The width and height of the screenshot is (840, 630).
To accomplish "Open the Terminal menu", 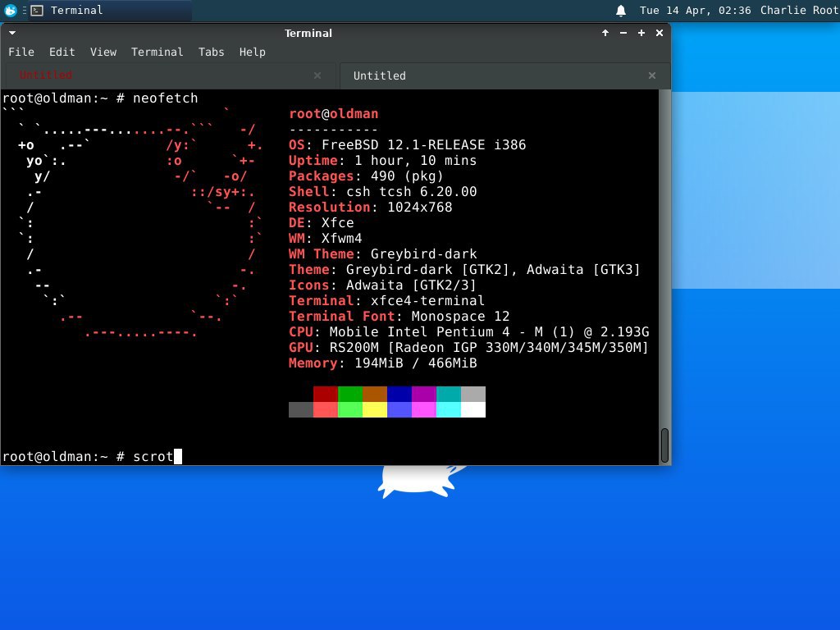I will 157,52.
